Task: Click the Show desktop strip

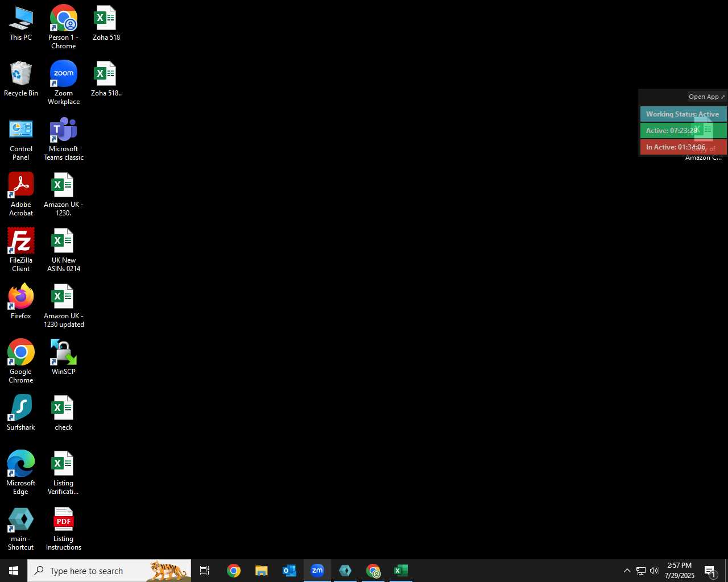Action: pos(726,571)
